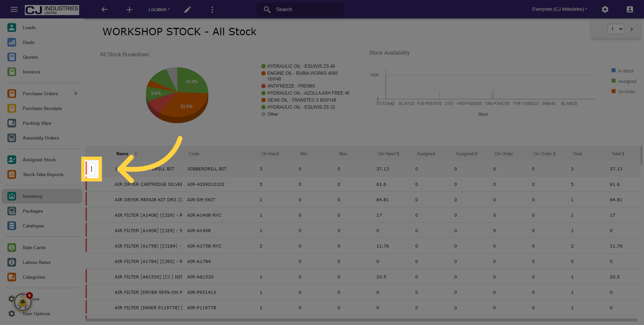
Task: Click the HYDRAULIC OIL - EQUIVIS ZS 46 color dot
Action: point(263,66)
